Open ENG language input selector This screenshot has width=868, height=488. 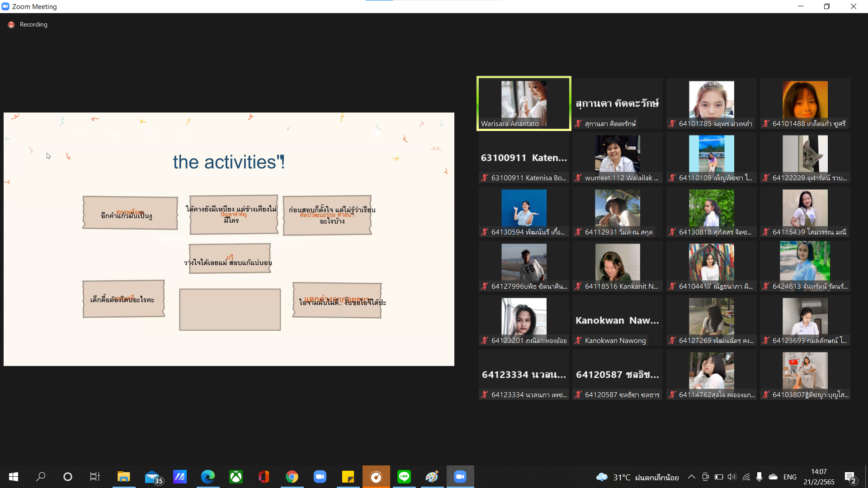click(790, 477)
